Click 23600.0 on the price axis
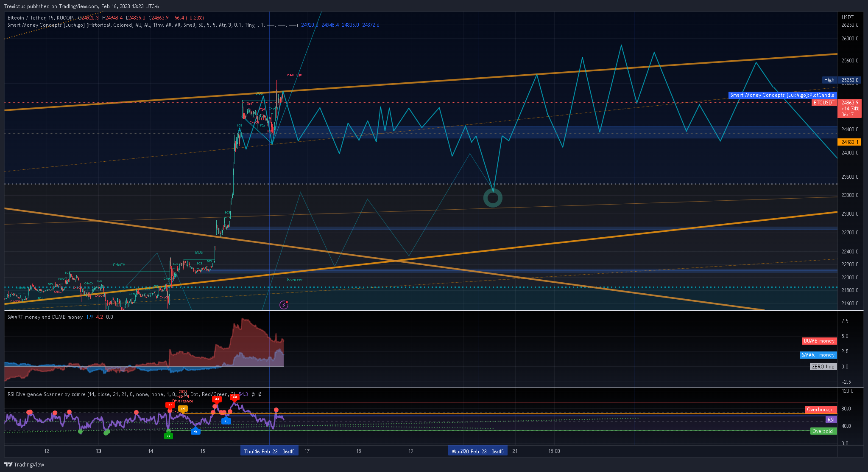The image size is (868, 472). 850,177
